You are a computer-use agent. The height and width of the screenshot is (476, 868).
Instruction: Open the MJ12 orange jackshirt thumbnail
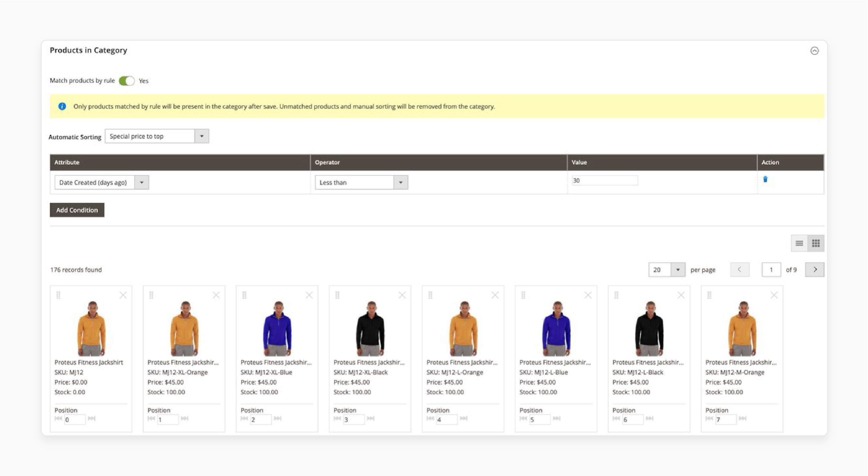coord(91,328)
